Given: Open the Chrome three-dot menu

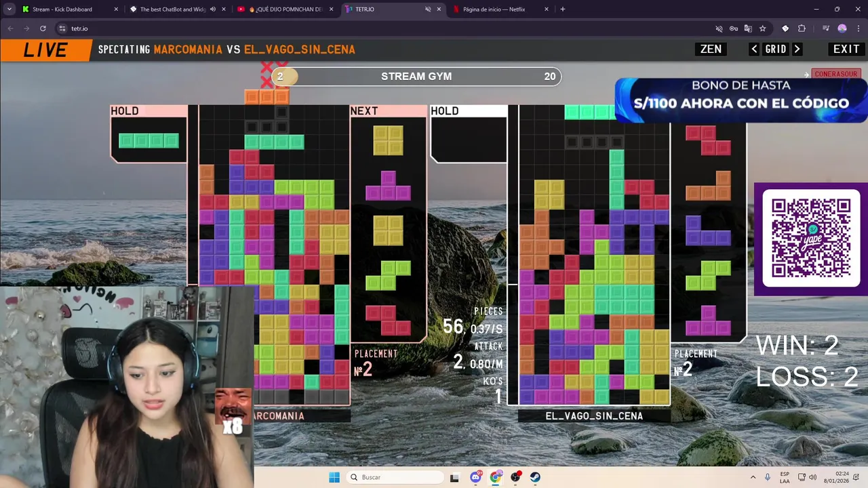Looking at the screenshot, I should click(x=857, y=28).
